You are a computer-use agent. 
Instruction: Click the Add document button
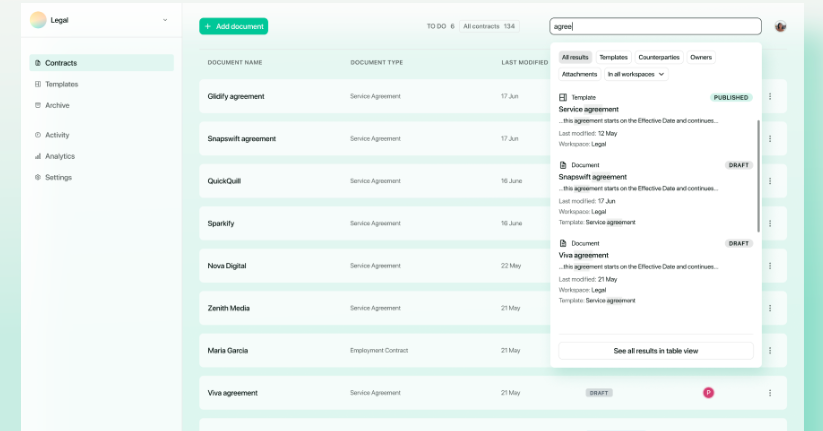tap(233, 26)
